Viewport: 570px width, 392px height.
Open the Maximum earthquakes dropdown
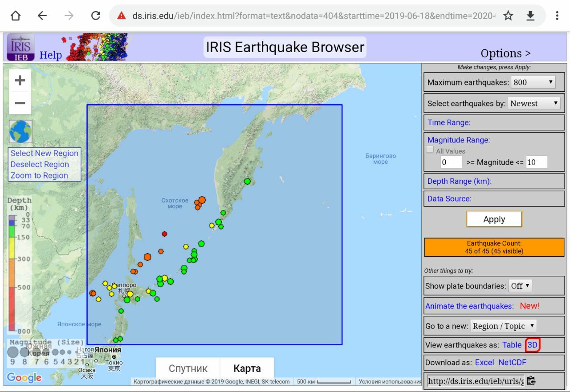click(x=533, y=82)
